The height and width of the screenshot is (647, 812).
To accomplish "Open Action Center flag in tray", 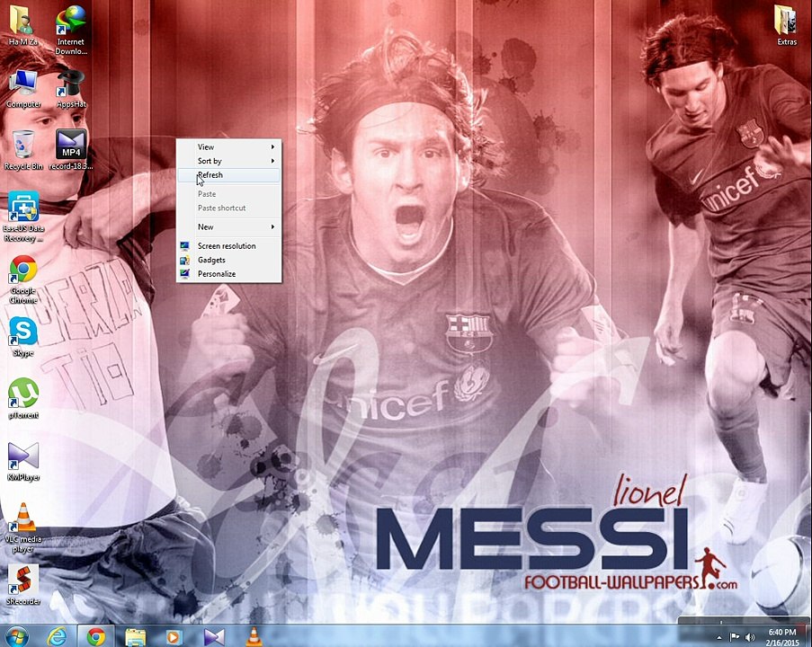I will [x=735, y=637].
